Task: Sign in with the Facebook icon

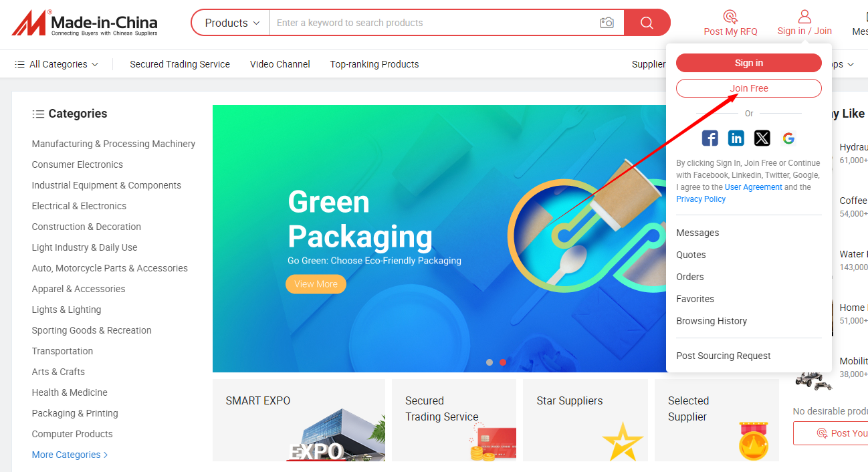Action: click(x=710, y=138)
